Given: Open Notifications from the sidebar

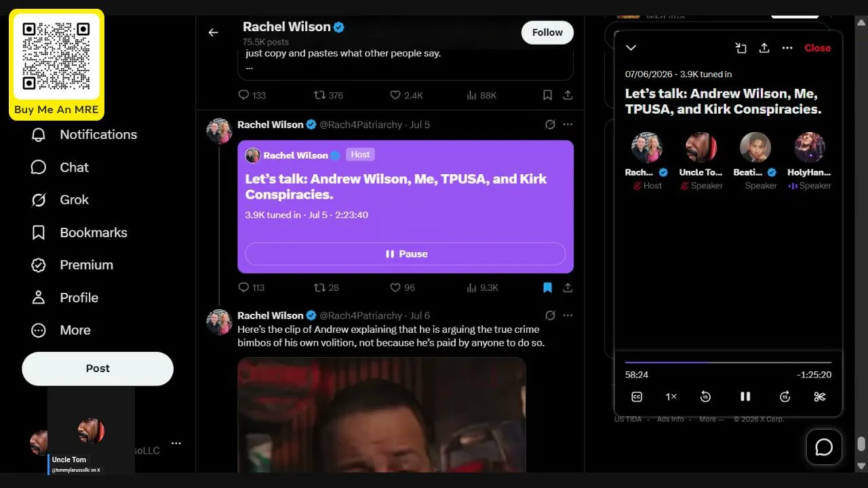Looking at the screenshot, I should [84, 134].
